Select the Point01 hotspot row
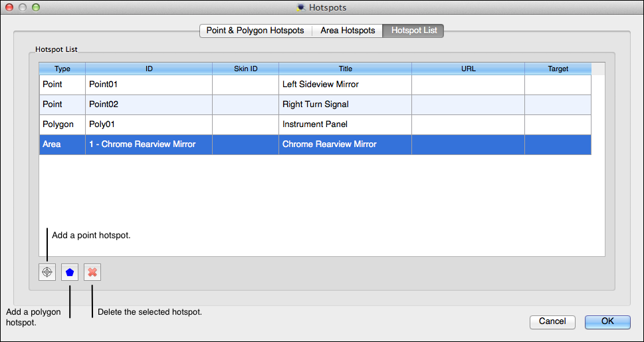 (x=149, y=85)
